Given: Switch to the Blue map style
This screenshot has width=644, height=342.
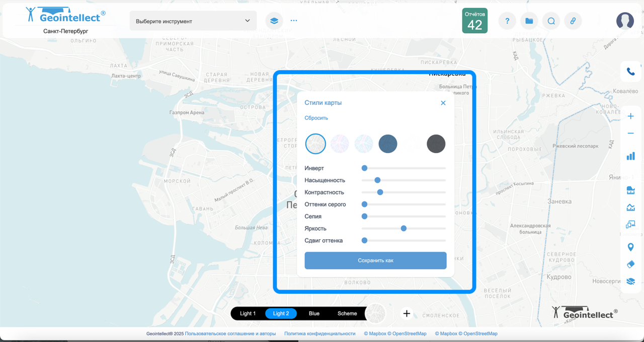Looking at the screenshot, I should pyautogui.click(x=314, y=313).
